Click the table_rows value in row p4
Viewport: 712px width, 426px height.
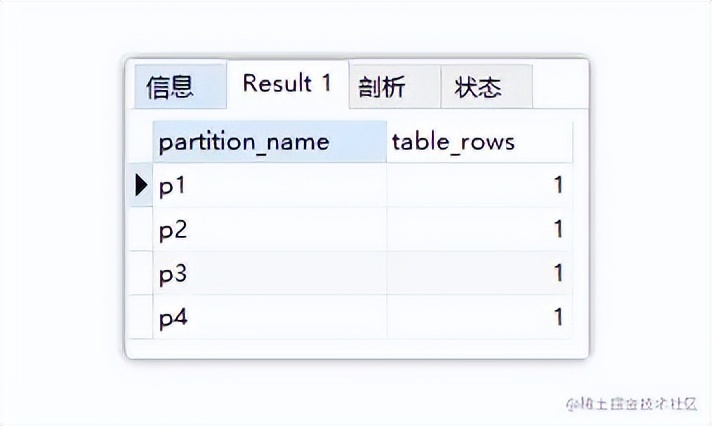point(480,317)
